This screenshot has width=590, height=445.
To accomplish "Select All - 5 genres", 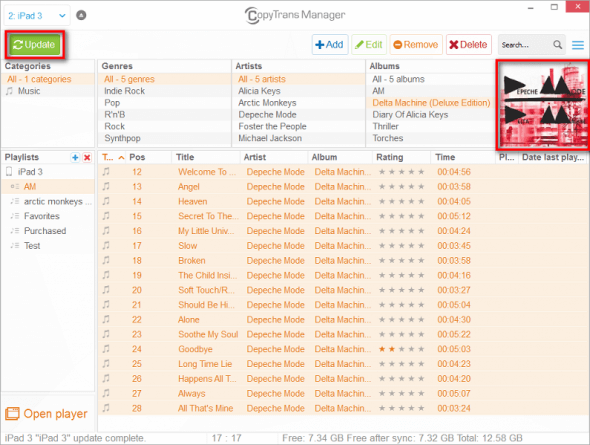I will (x=164, y=79).
